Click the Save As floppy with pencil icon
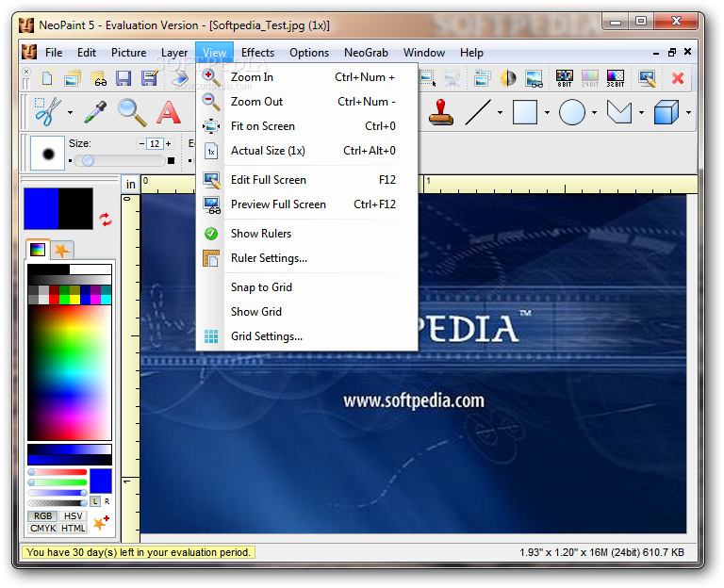This screenshot has height=588, width=724. pyautogui.click(x=150, y=78)
